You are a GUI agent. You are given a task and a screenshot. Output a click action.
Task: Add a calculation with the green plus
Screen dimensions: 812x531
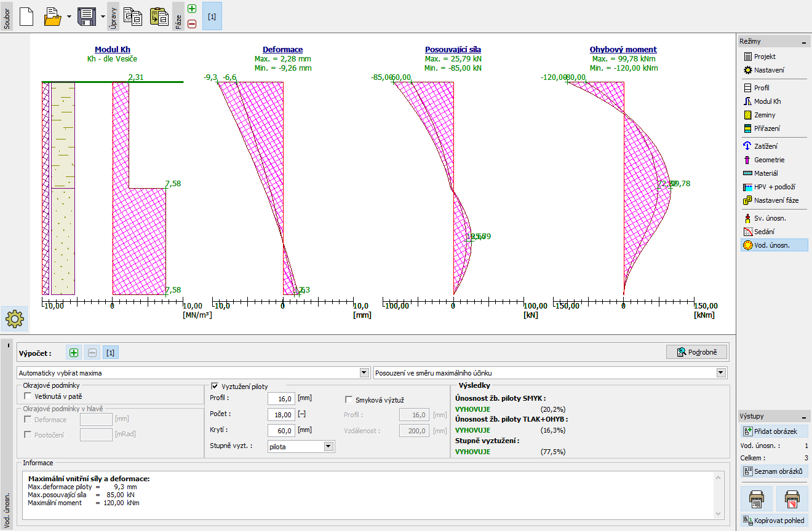coord(74,353)
